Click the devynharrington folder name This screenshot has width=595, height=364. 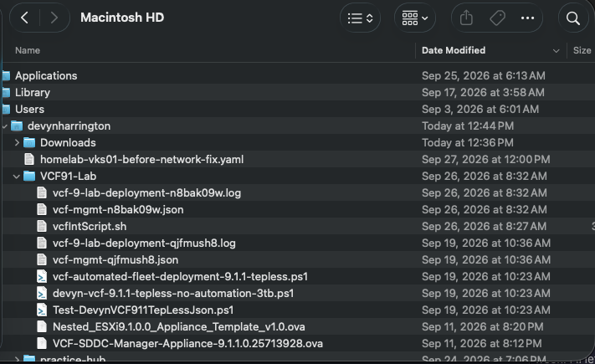[69, 126]
